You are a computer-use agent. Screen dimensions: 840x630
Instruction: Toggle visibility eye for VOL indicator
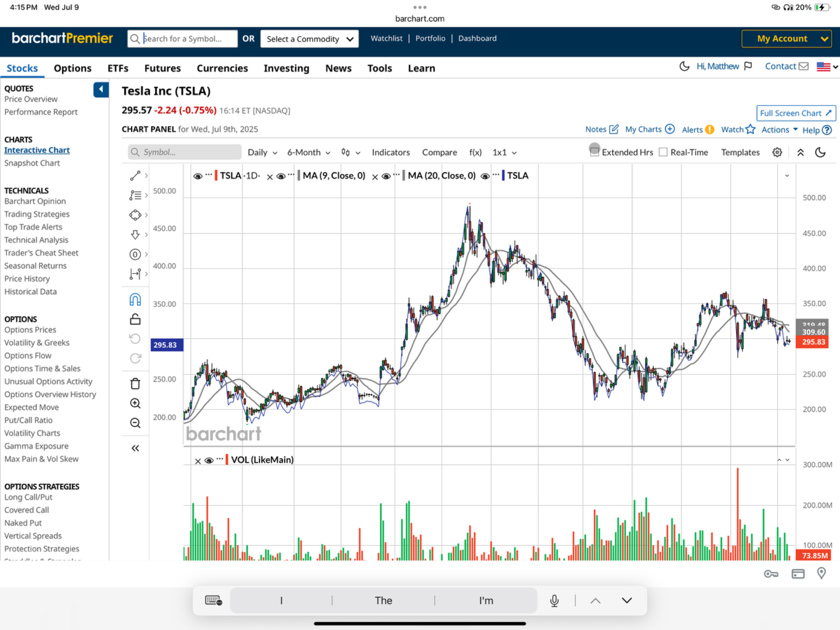pos(209,460)
